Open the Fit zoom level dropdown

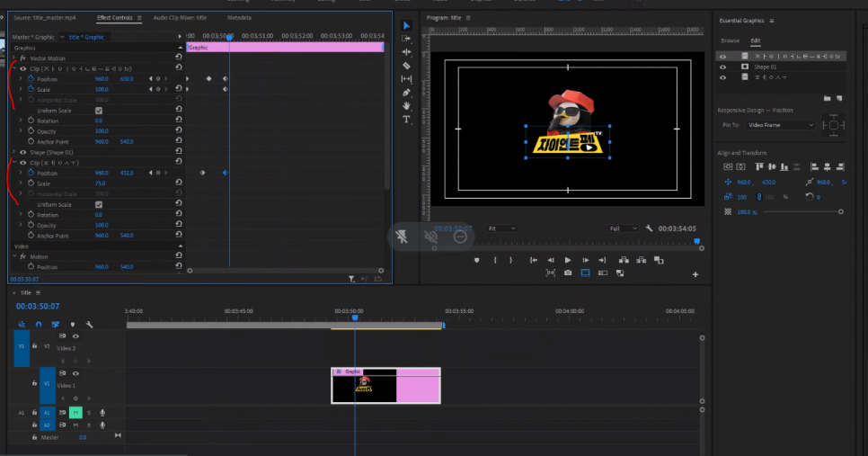coord(501,228)
